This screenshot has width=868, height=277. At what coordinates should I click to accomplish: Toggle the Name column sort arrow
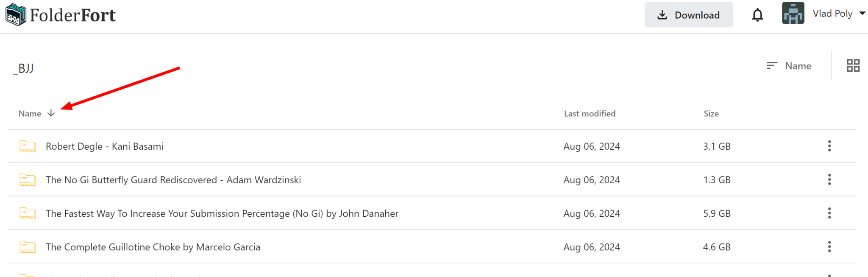point(51,113)
